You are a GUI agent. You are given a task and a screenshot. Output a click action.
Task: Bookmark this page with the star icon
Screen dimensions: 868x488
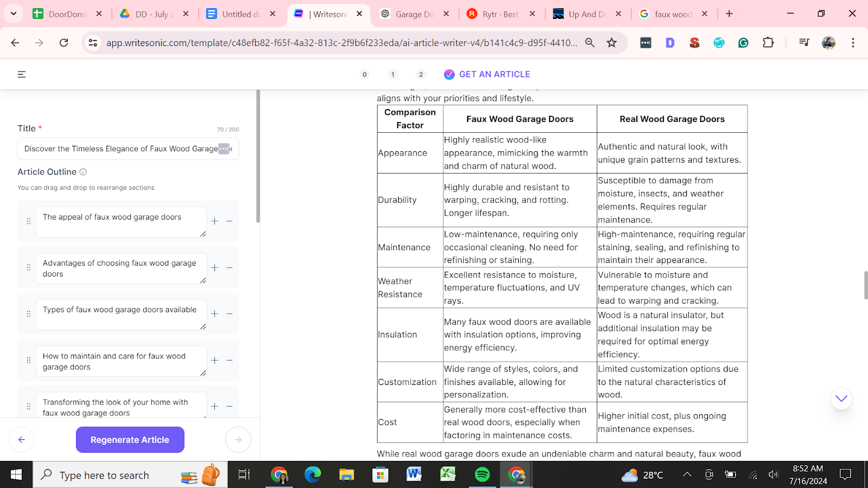[x=612, y=43]
